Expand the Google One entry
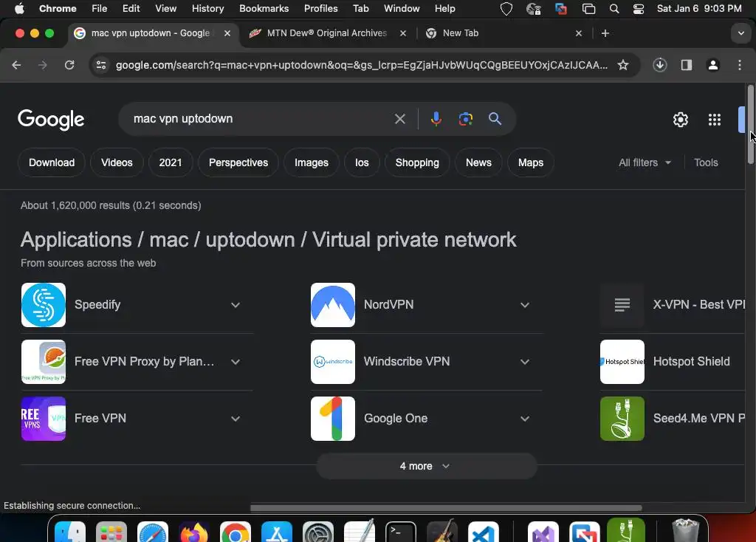Image resolution: width=756 pixels, height=542 pixels. tap(525, 419)
